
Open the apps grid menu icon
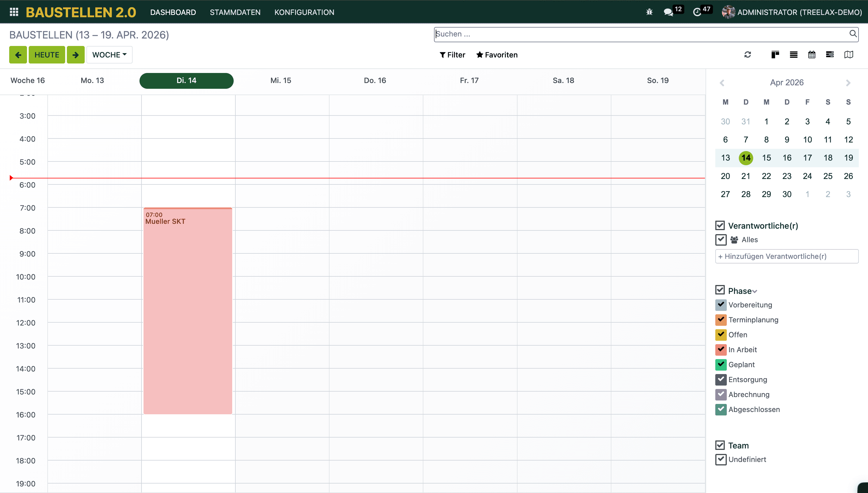14,12
